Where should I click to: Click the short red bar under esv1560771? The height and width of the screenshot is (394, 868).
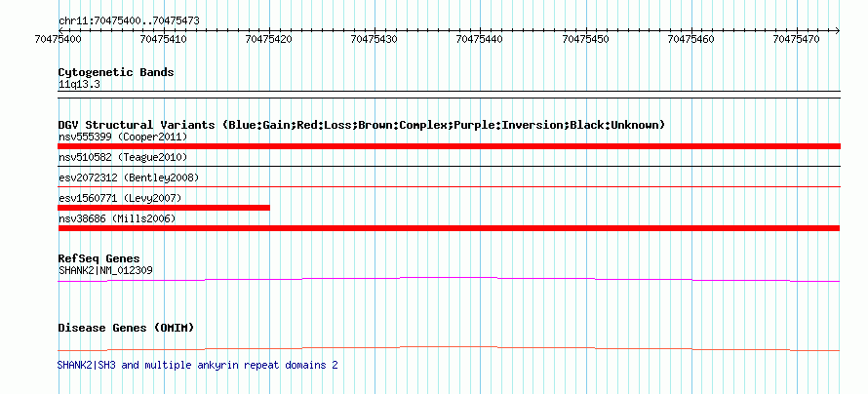point(164,208)
